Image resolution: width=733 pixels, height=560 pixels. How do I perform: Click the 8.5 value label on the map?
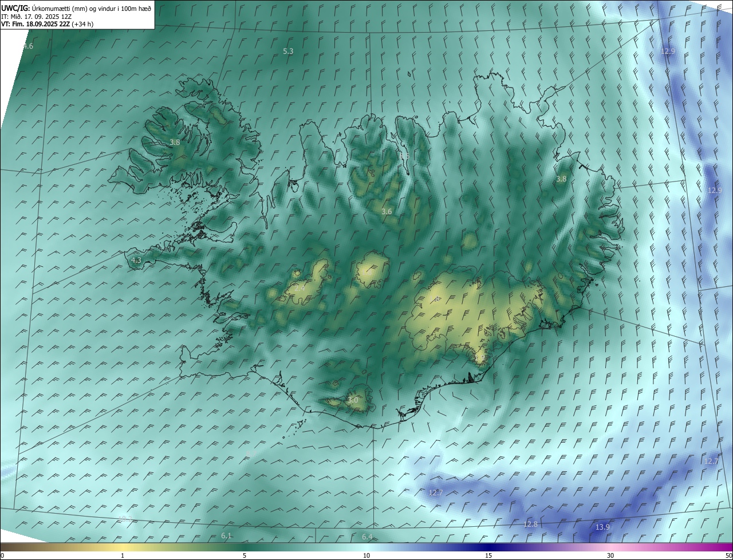[404, 156]
